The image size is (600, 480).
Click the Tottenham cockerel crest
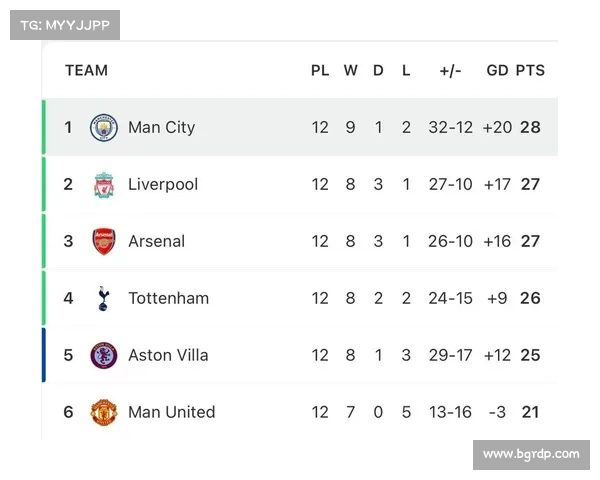click(x=104, y=298)
